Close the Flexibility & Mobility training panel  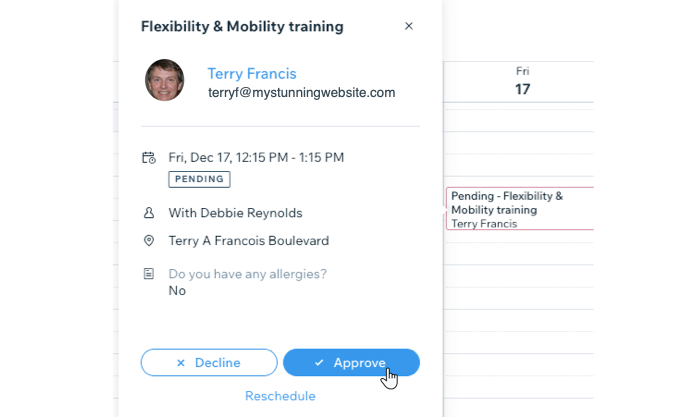408,26
